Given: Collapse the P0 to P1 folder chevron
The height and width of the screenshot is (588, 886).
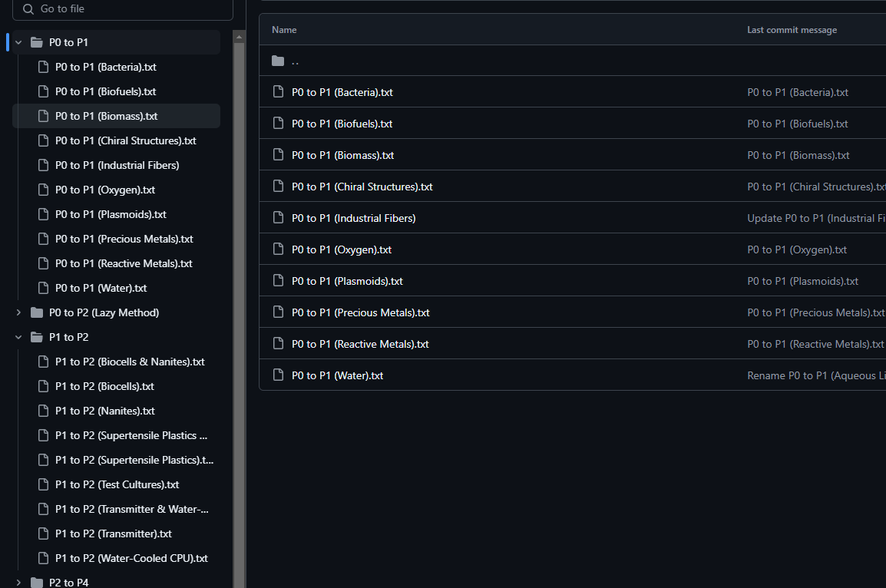Looking at the screenshot, I should point(18,42).
